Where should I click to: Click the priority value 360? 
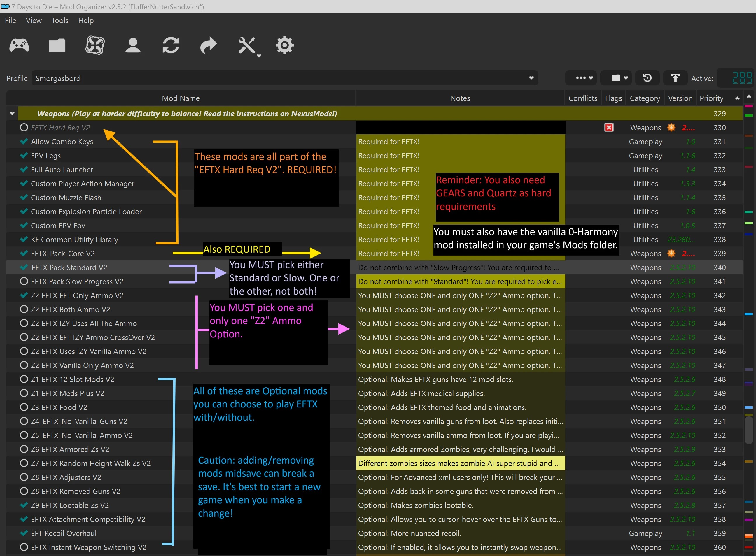(x=719, y=547)
